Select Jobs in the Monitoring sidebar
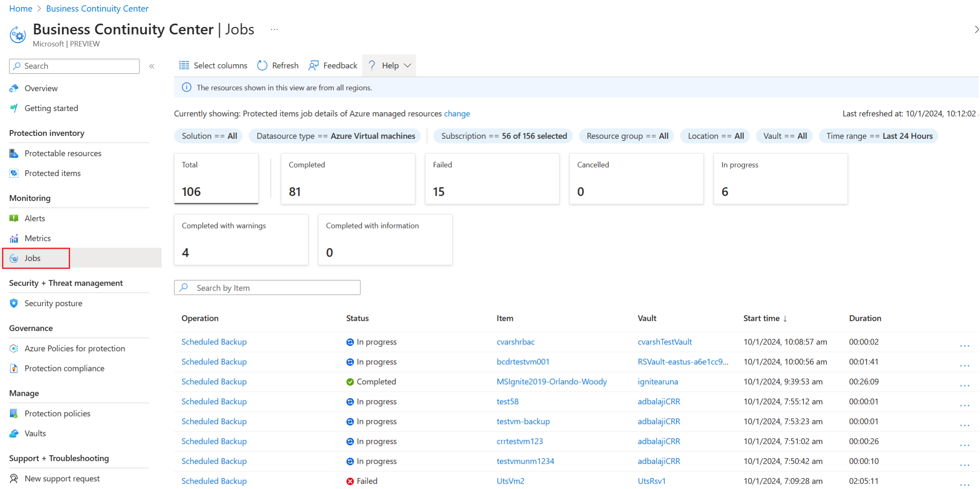Viewport: 980px width, 489px height. coord(33,258)
